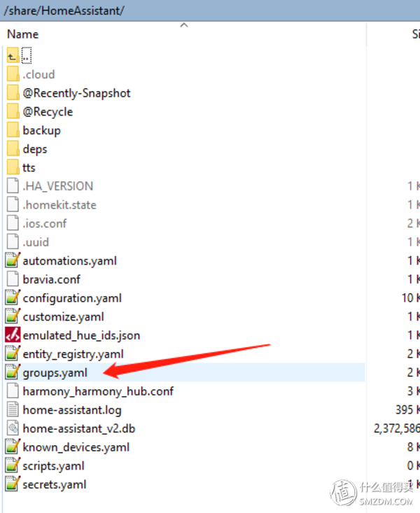
Task: Click the .cloud folder icon
Action: 13,74
